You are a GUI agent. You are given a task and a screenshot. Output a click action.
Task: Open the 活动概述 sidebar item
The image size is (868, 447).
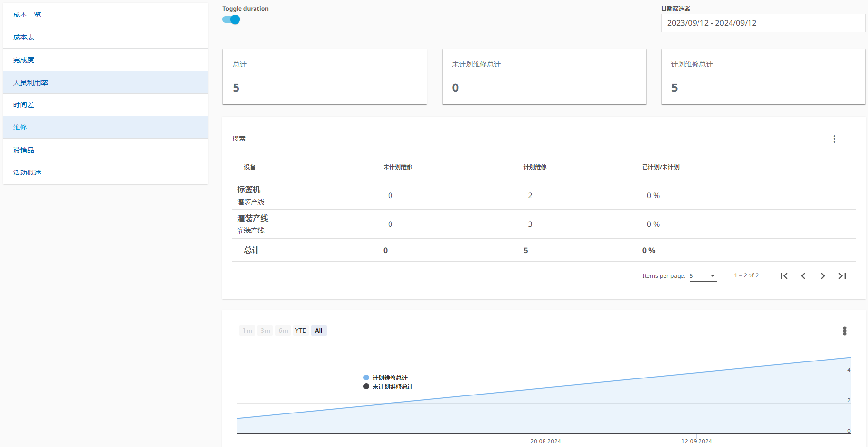(x=27, y=172)
